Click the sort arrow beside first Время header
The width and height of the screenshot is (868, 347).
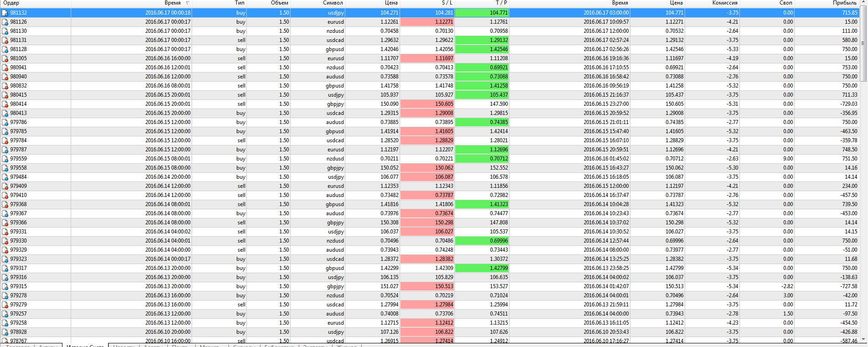click(x=187, y=3)
